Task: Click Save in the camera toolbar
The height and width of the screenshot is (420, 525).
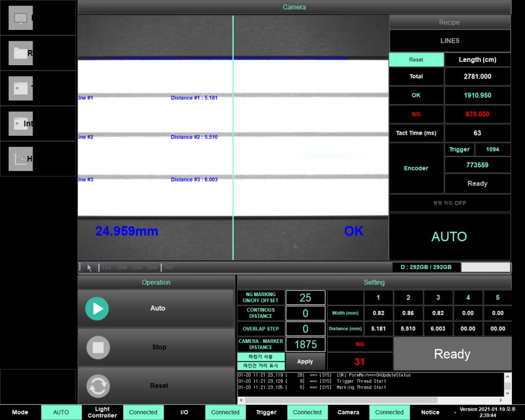Action: 152,267
